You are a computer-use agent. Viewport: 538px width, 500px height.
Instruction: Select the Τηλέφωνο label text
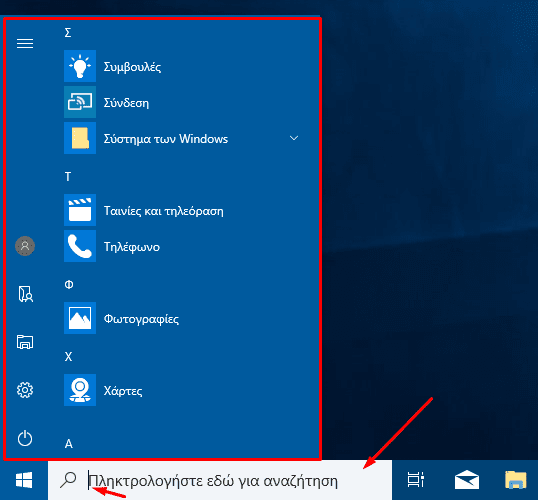pyautogui.click(x=132, y=247)
